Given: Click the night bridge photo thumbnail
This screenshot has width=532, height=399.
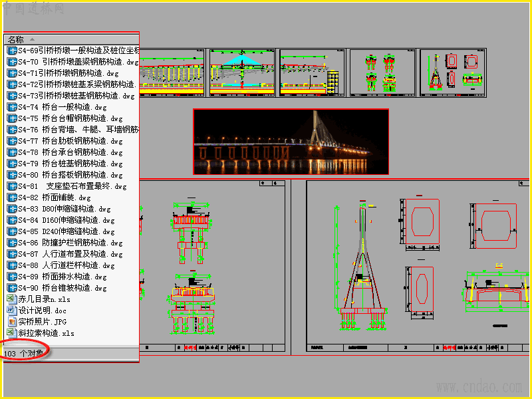Looking at the screenshot, I should pyautogui.click(x=291, y=142).
